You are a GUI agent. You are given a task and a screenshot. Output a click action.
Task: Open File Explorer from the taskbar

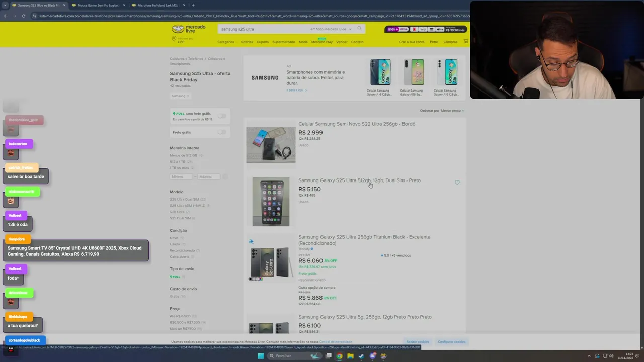click(x=351, y=356)
